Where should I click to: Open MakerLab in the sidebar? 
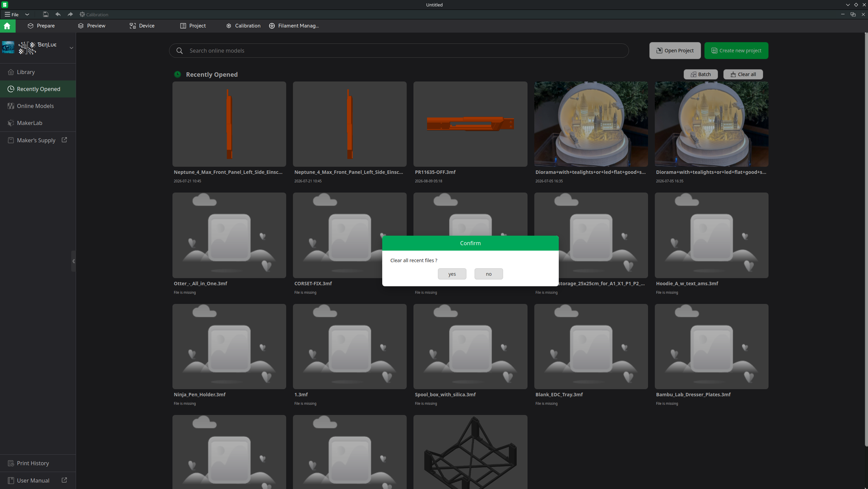click(38, 123)
